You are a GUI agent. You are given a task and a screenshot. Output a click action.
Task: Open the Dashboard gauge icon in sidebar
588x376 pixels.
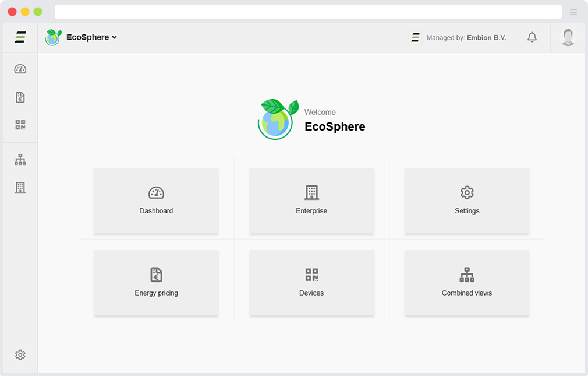20,69
